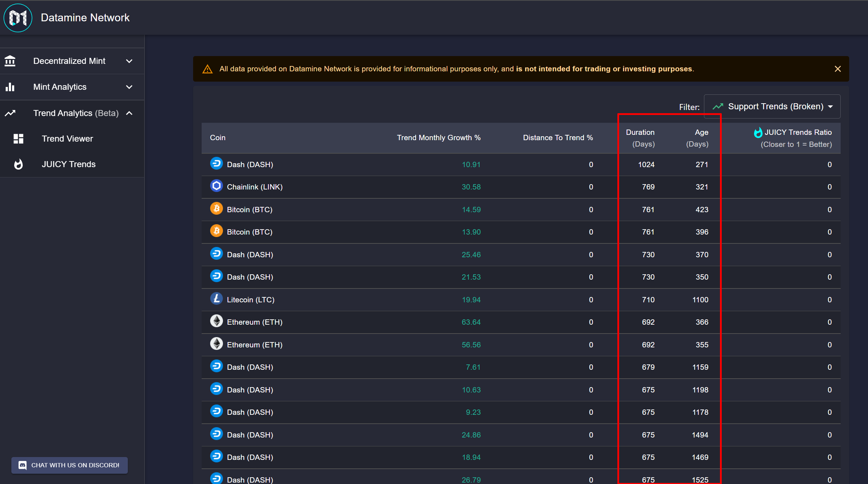The height and width of the screenshot is (484, 868).
Task: Click the Chat With Us On Discord button
Action: [70, 465]
